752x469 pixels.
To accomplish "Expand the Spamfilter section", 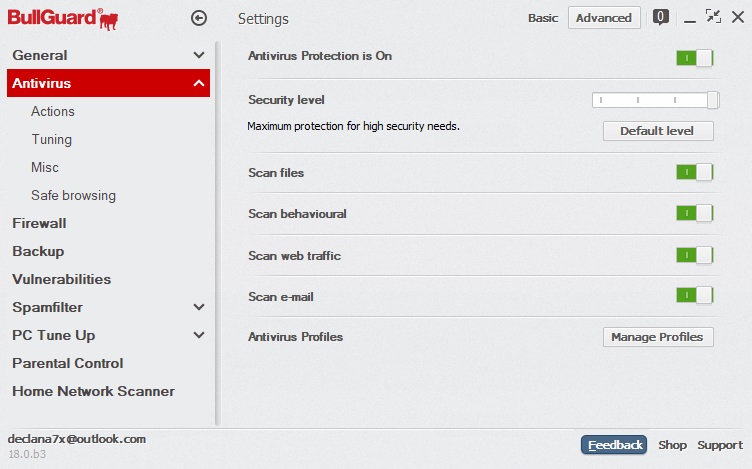I will coord(199,308).
